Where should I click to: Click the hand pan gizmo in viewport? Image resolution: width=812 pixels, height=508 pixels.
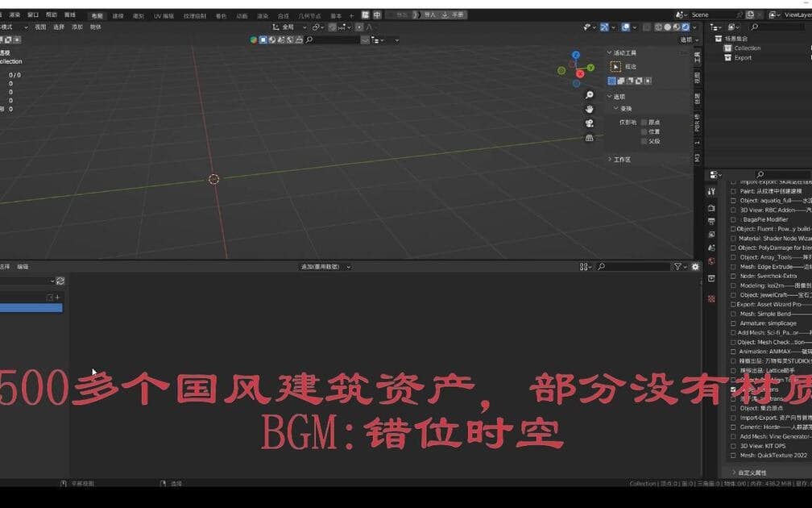(590, 109)
